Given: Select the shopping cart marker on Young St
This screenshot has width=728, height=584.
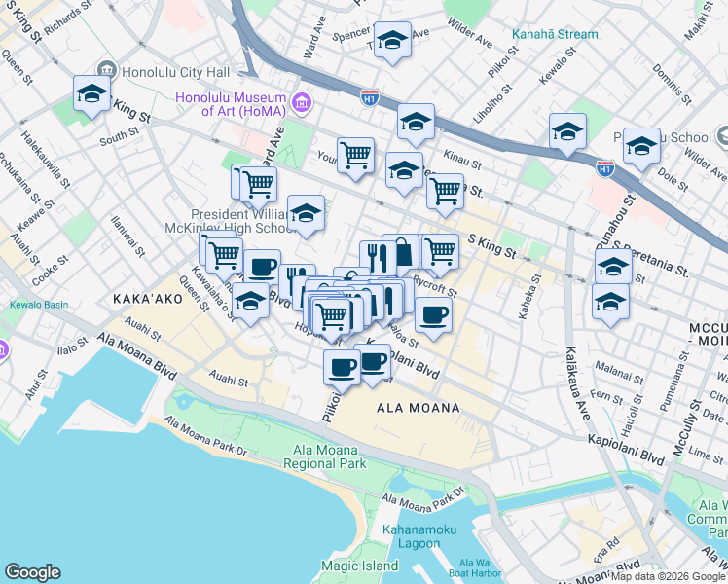Looking at the screenshot, I should [x=355, y=157].
